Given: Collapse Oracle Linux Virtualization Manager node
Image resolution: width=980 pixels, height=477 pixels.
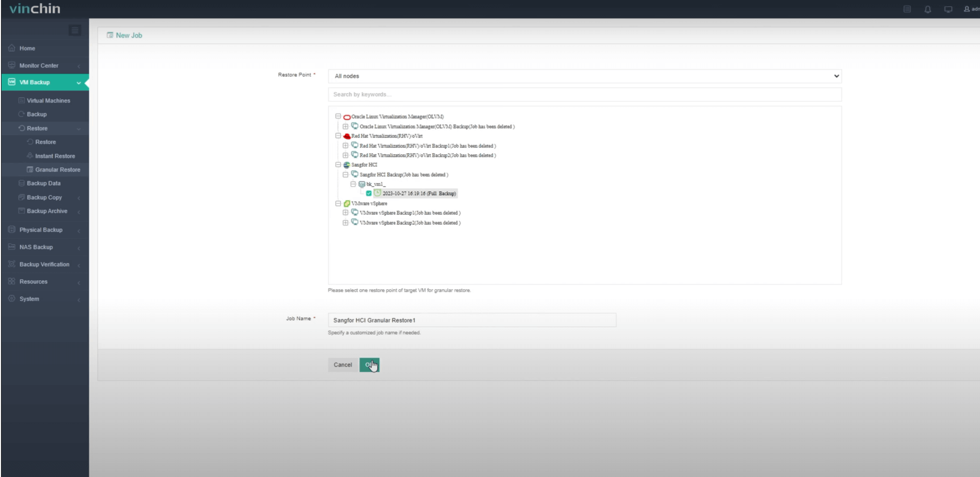Looking at the screenshot, I should (338, 117).
